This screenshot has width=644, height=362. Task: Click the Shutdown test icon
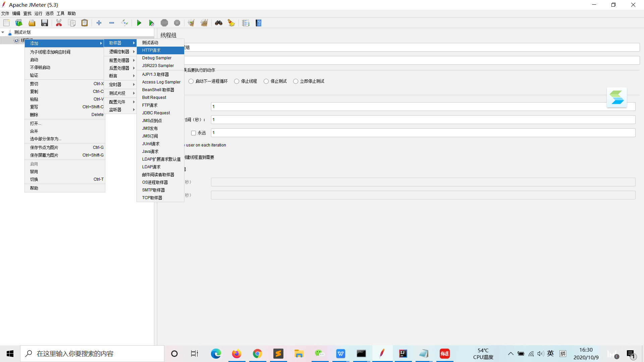(x=177, y=23)
